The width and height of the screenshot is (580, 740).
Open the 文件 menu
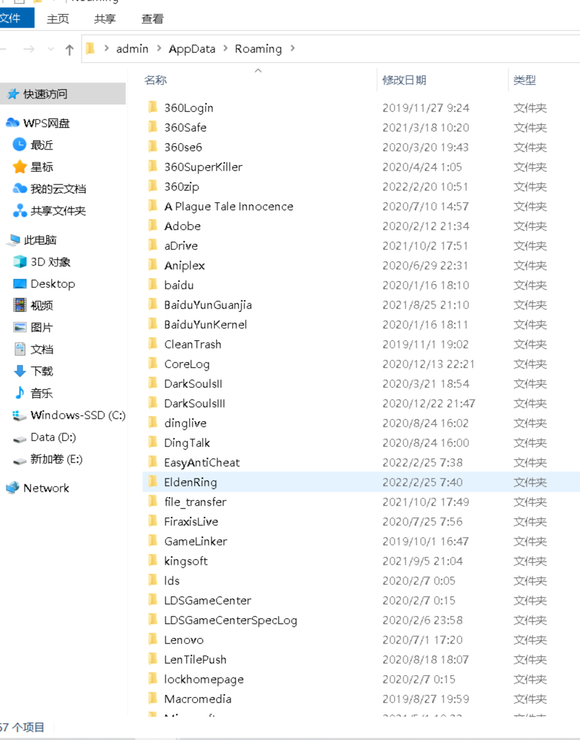coord(12,18)
